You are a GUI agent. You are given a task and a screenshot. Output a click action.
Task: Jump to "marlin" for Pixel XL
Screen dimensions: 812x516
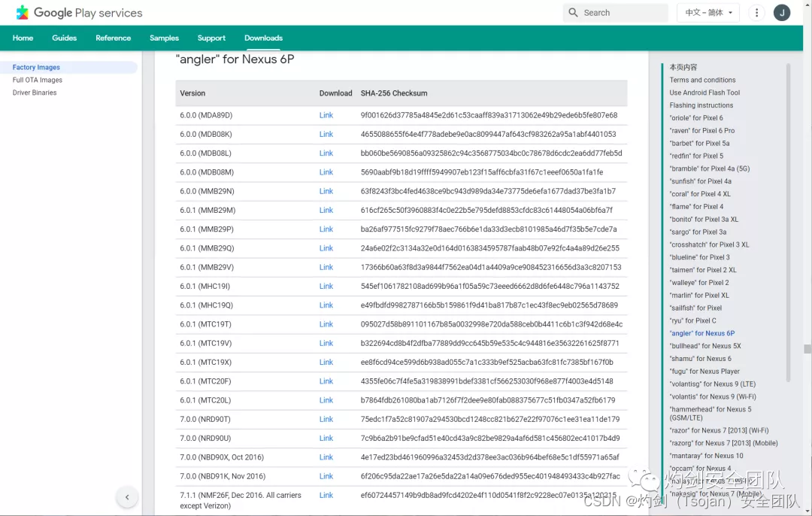pos(699,296)
